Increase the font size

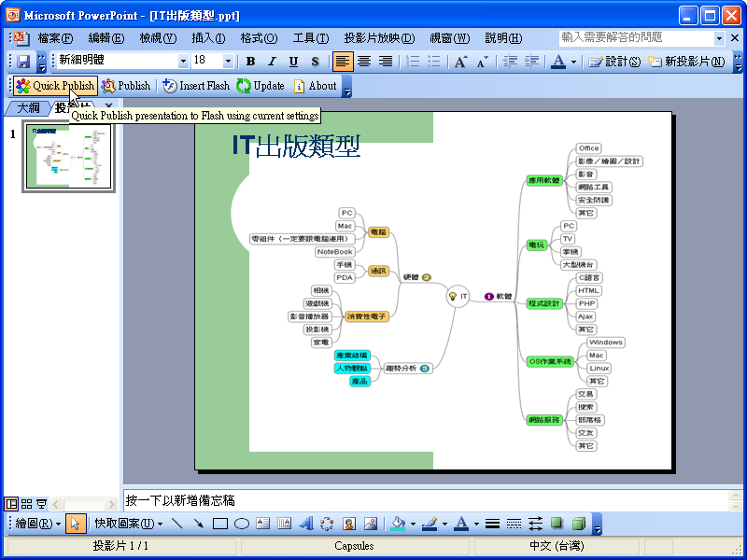point(460,62)
